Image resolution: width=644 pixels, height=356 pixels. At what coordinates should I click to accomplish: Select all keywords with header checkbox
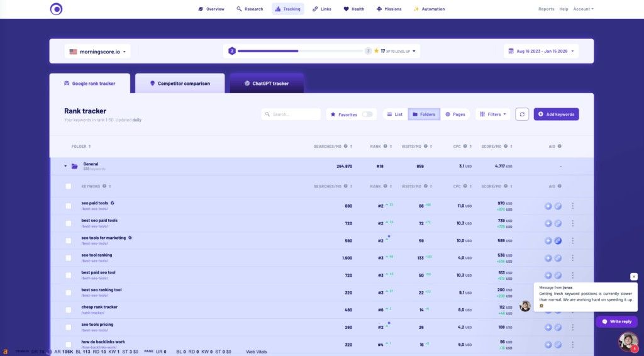[69, 186]
